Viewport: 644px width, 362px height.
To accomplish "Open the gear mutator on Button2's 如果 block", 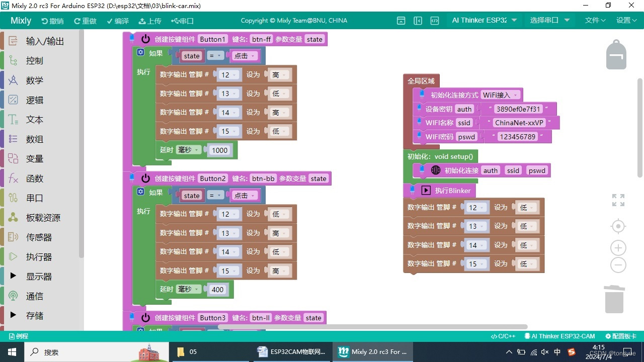I will (140, 192).
